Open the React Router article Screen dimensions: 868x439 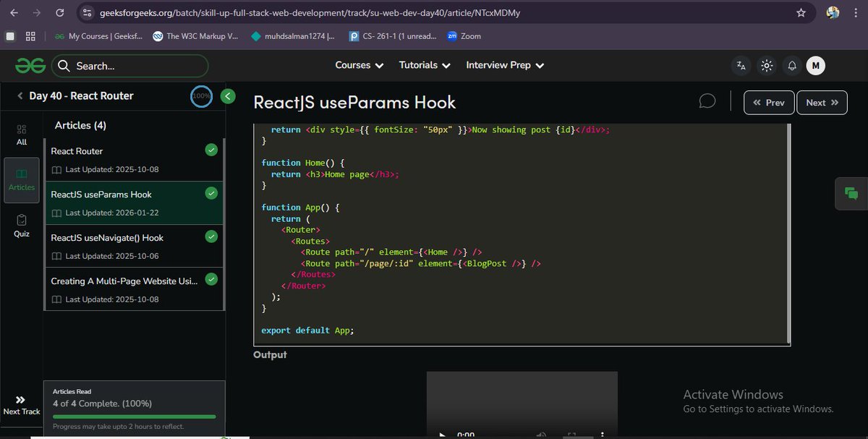135,160
